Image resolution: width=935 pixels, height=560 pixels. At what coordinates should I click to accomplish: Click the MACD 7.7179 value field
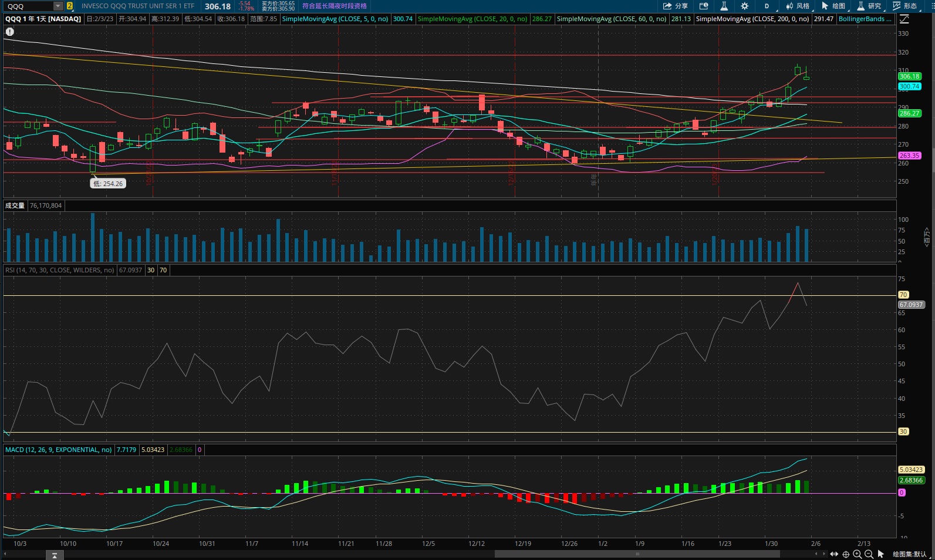click(x=126, y=450)
